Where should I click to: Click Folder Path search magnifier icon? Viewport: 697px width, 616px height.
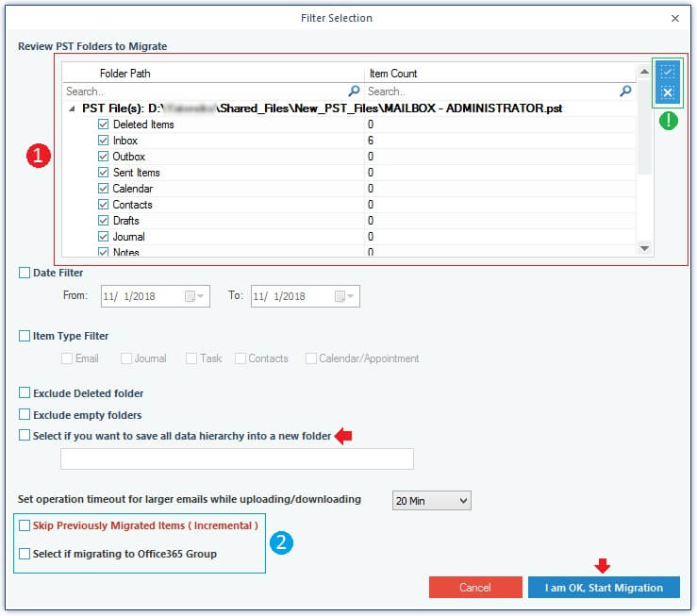point(354,92)
